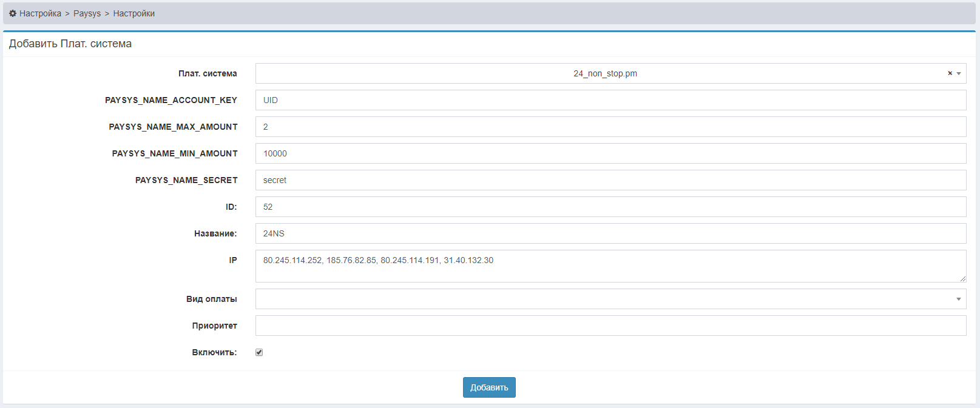Click the Приоритет label

[x=214, y=326]
